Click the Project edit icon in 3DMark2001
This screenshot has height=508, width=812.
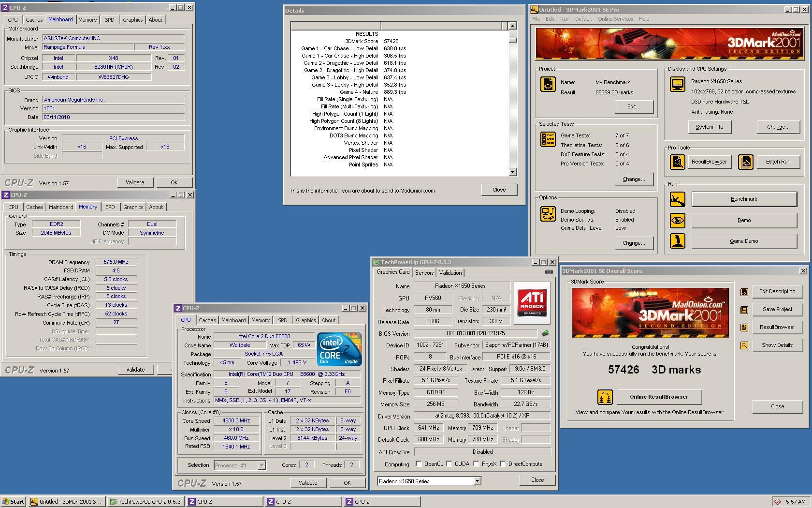[x=548, y=84]
